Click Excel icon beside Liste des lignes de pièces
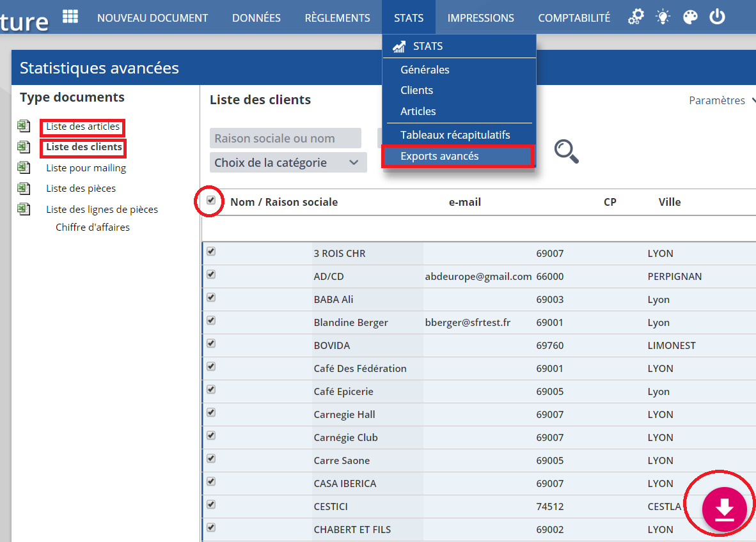This screenshot has width=756, height=542. click(24, 209)
